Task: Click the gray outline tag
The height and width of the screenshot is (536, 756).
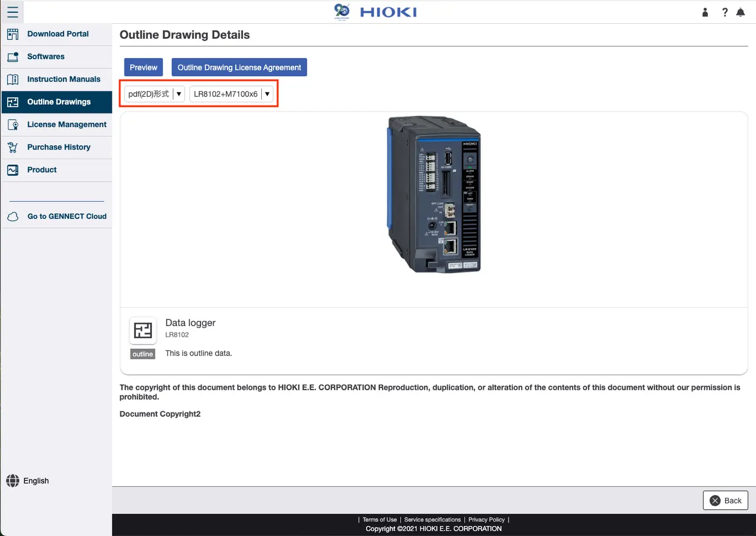Action: click(x=143, y=354)
